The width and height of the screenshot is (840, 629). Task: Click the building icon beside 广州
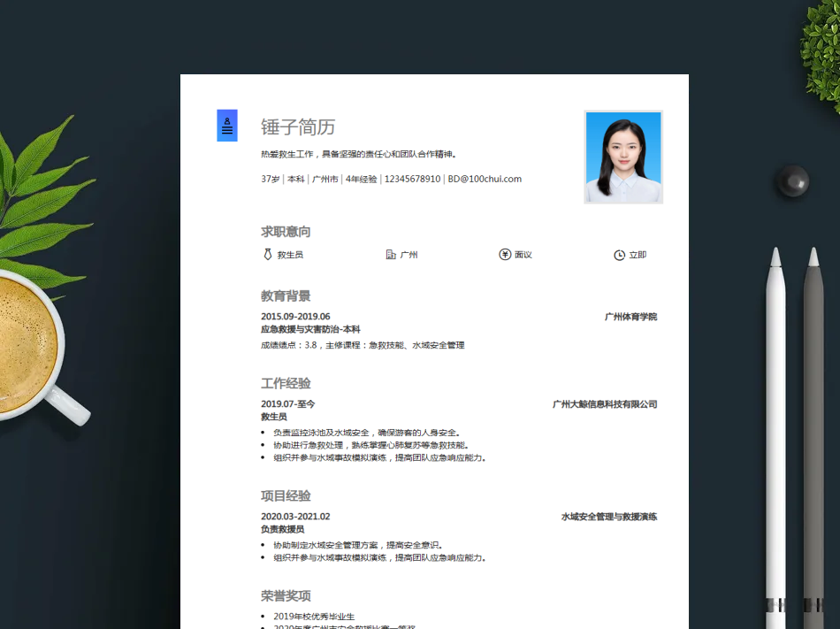(x=391, y=255)
